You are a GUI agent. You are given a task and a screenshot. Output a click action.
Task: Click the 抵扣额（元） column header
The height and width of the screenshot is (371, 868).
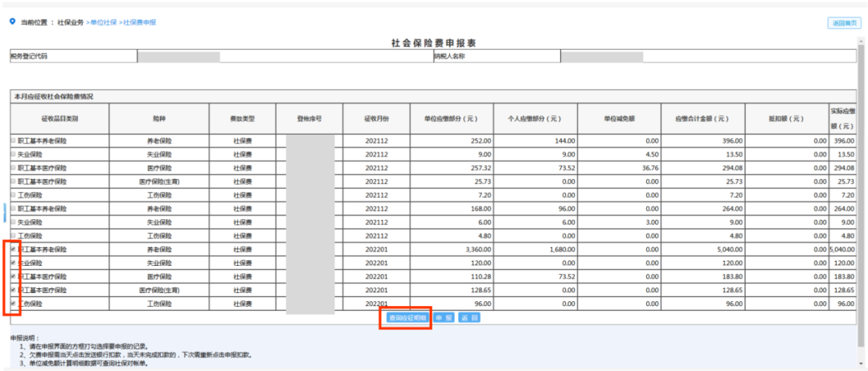tap(787, 118)
